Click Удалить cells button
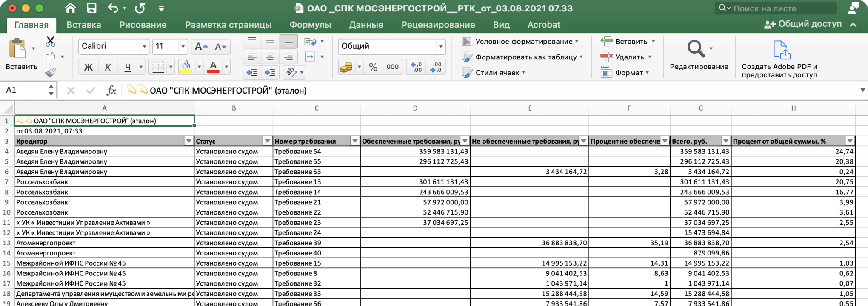This screenshot has width=868, height=306. 622,57
